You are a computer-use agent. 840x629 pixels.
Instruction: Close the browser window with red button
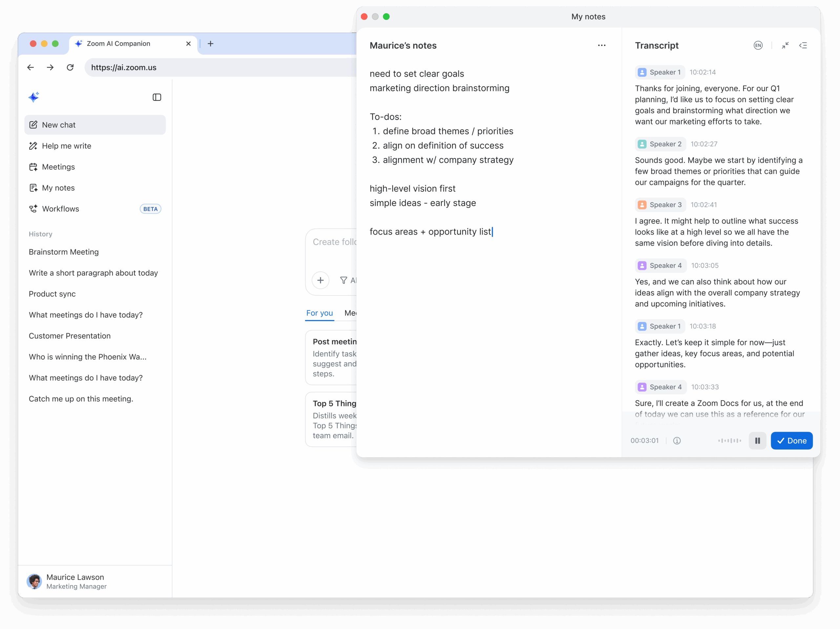tap(33, 44)
